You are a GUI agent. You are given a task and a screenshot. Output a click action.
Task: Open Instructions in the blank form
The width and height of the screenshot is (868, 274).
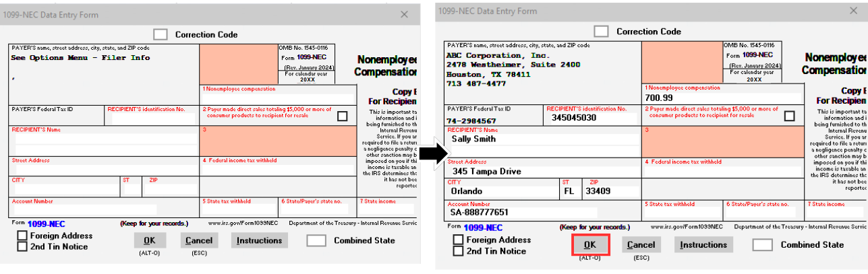[259, 240]
